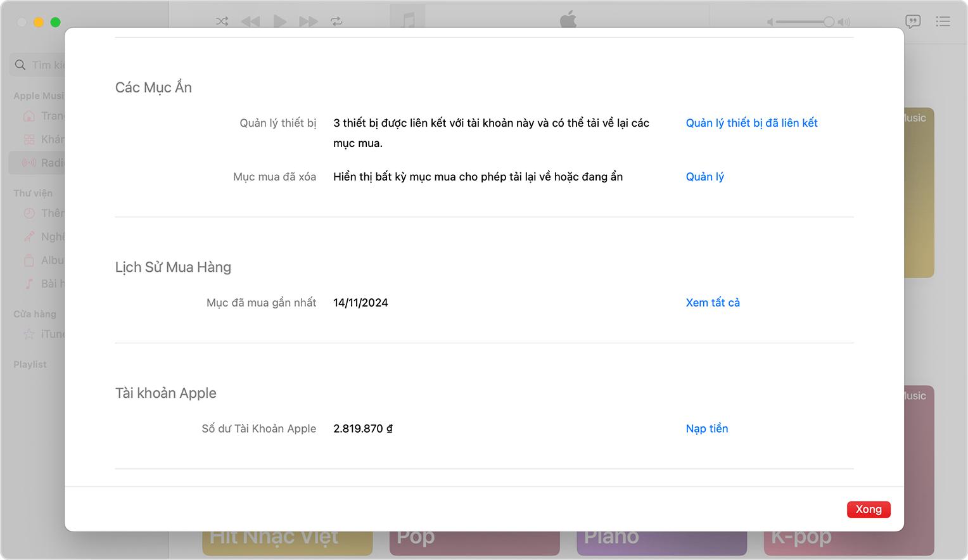The width and height of the screenshot is (968, 560).
Task: Click the previous track rewind button
Action: (250, 22)
